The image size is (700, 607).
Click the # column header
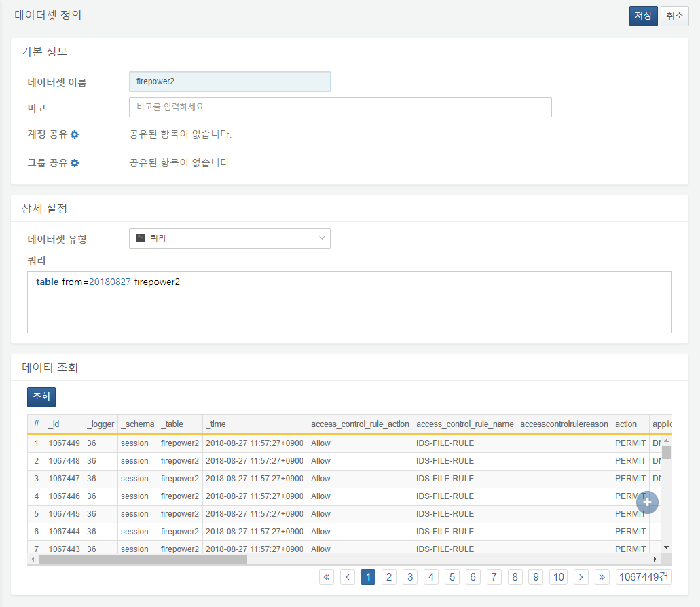click(36, 424)
